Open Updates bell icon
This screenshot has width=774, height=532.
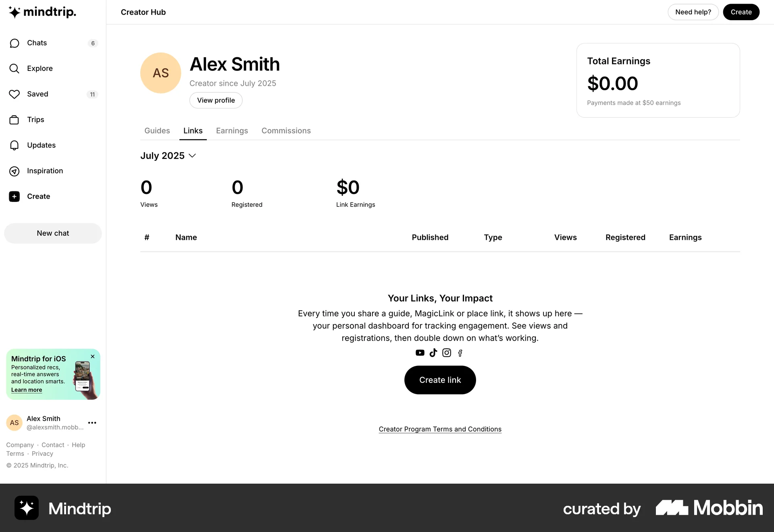tap(14, 145)
